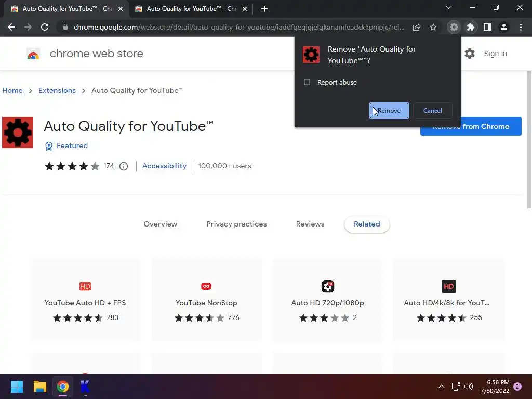Open the tab search chevron
532x399 pixels.
coord(448,7)
